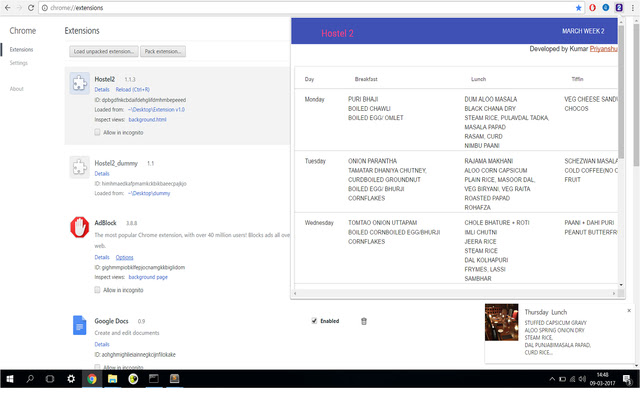Inspect background.html view of Hostel2
Viewport: 640px width, 400px height.
147,120
